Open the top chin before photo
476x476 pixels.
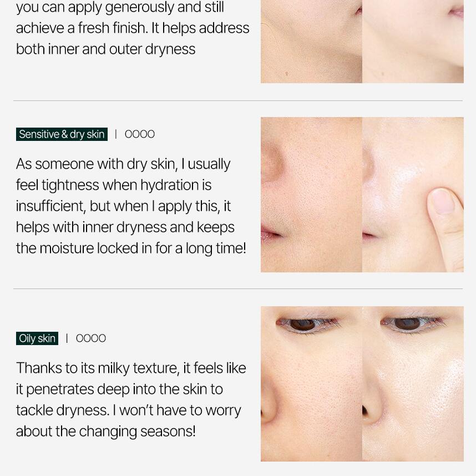(311, 41)
